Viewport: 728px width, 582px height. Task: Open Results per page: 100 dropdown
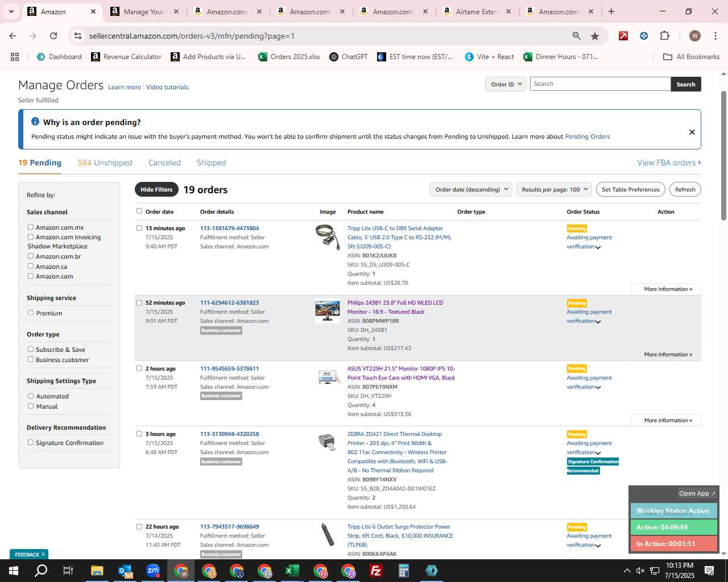coord(555,190)
